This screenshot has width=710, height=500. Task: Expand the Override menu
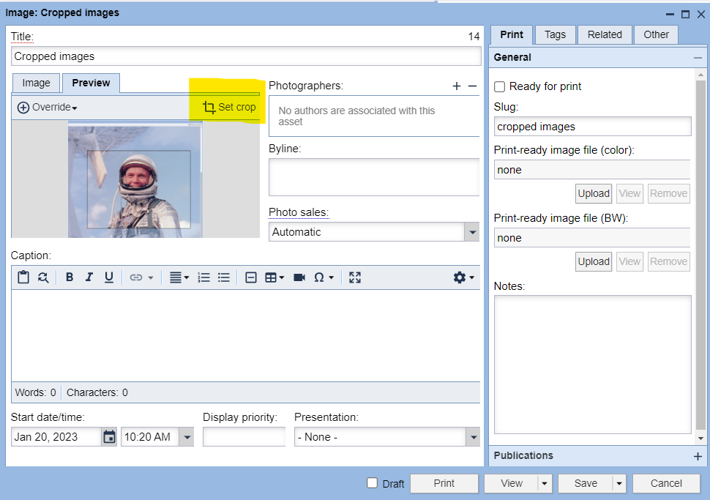(47, 107)
